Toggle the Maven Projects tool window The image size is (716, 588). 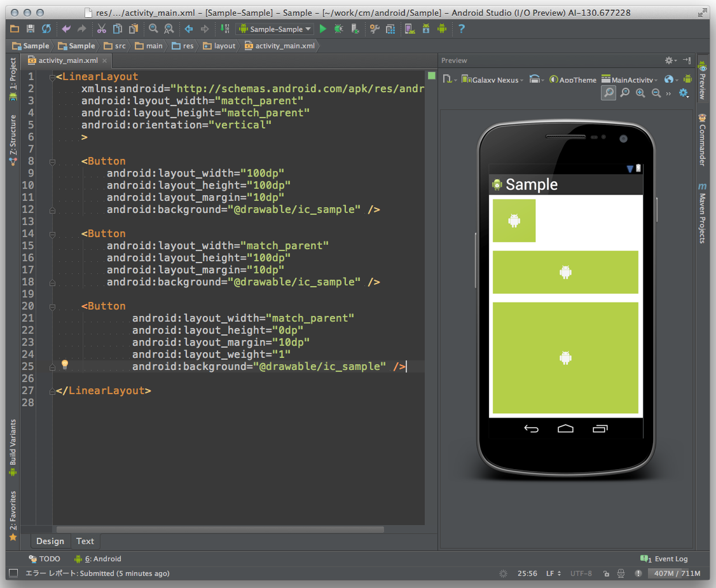(702, 213)
